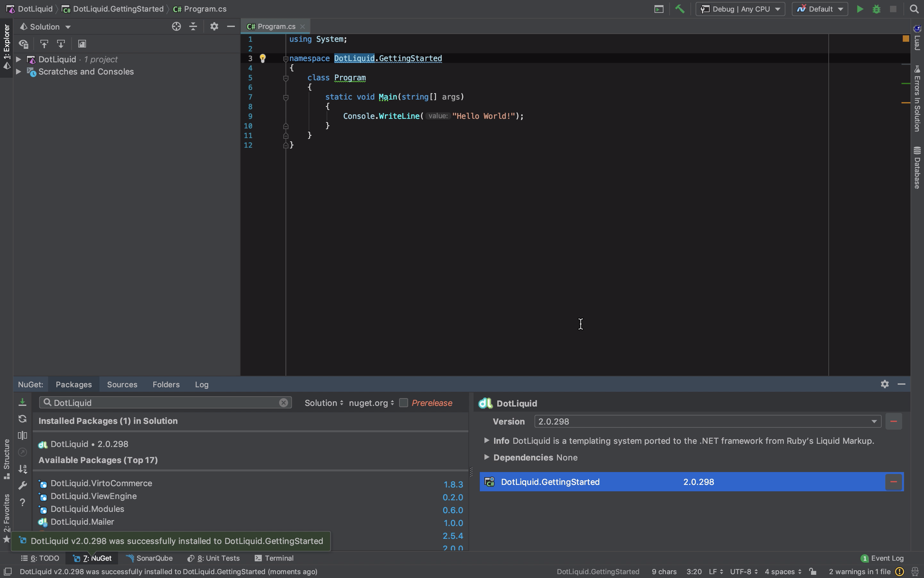Open Debug | Any CPU configuration dropdown
This screenshot has width=924, height=578.
(x=740, y=9)
